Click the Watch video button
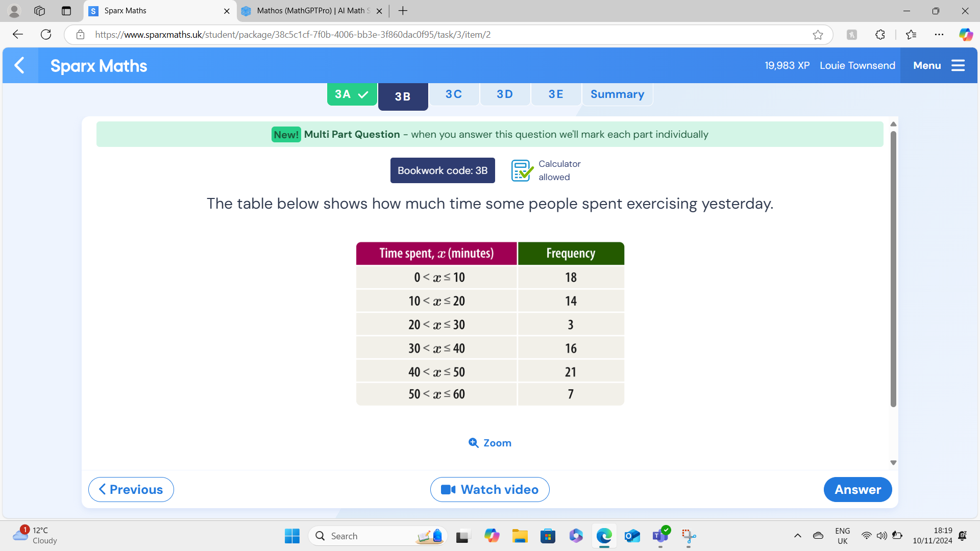 pyautogui.click(x=489, y=490)
